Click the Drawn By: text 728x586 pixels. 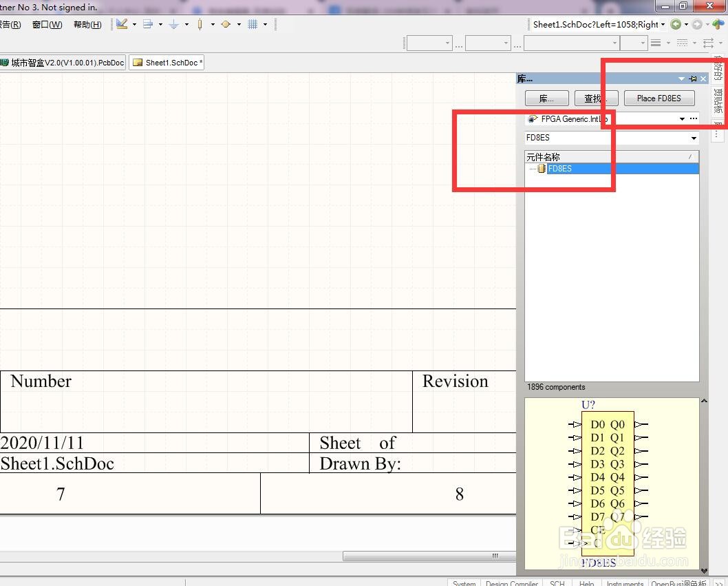pos(361,464)
